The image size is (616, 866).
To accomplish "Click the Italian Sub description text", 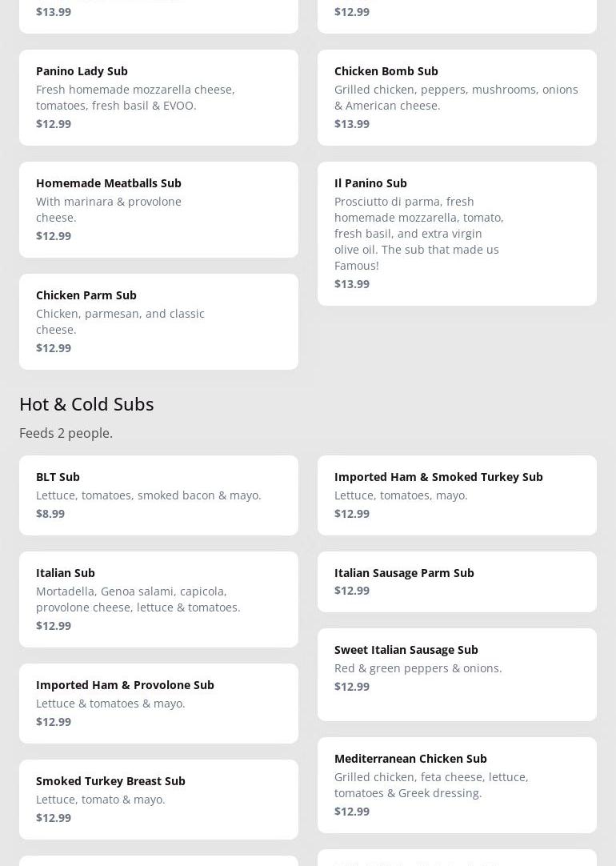I will pos(138,599).
